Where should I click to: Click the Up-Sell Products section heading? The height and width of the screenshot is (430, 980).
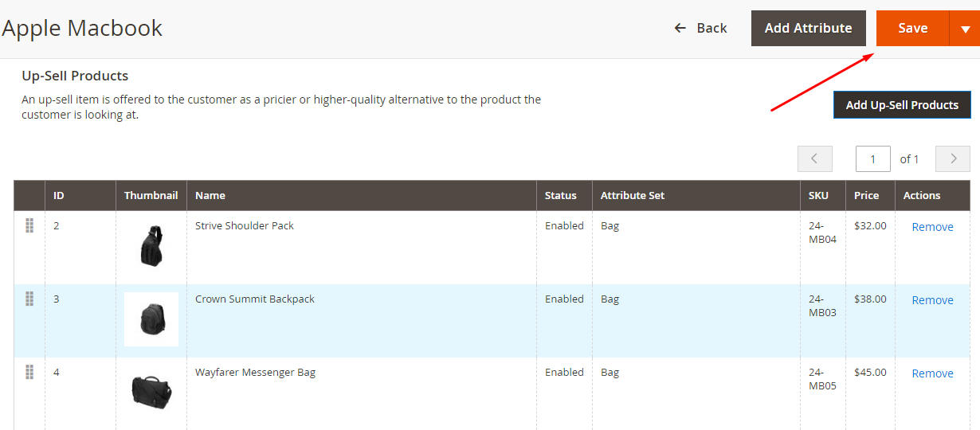point(75,76)
